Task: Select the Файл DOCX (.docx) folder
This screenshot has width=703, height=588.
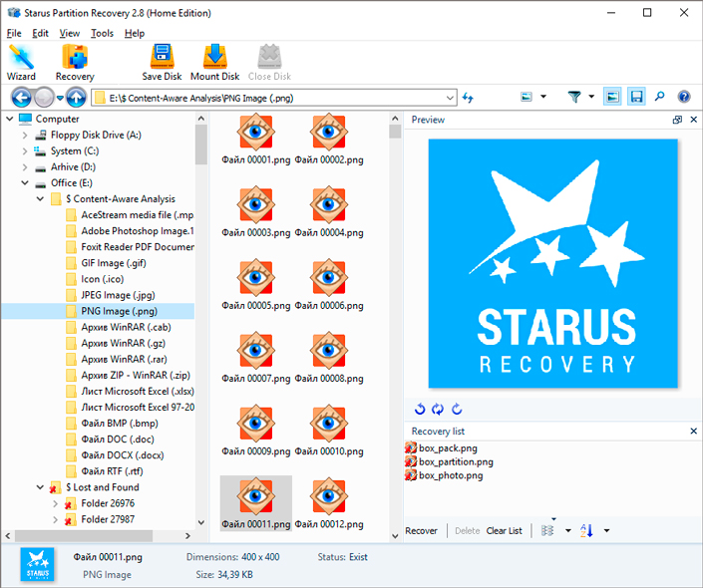Action: pyautogui.click(x=116, y=454)
